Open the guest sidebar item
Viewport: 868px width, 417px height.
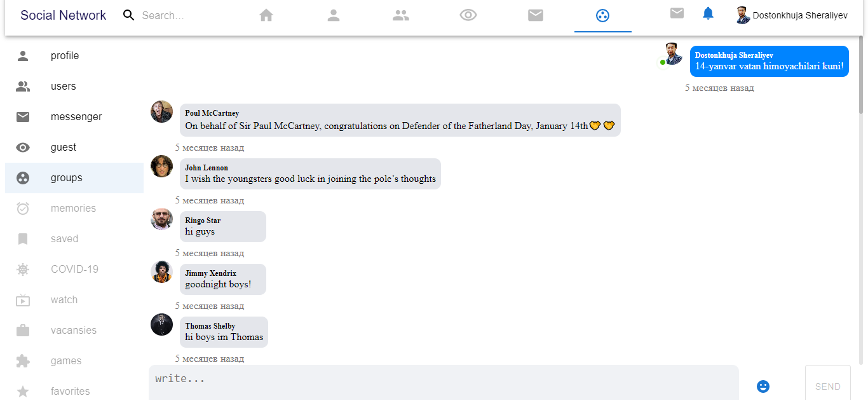[x=74, y=147]
